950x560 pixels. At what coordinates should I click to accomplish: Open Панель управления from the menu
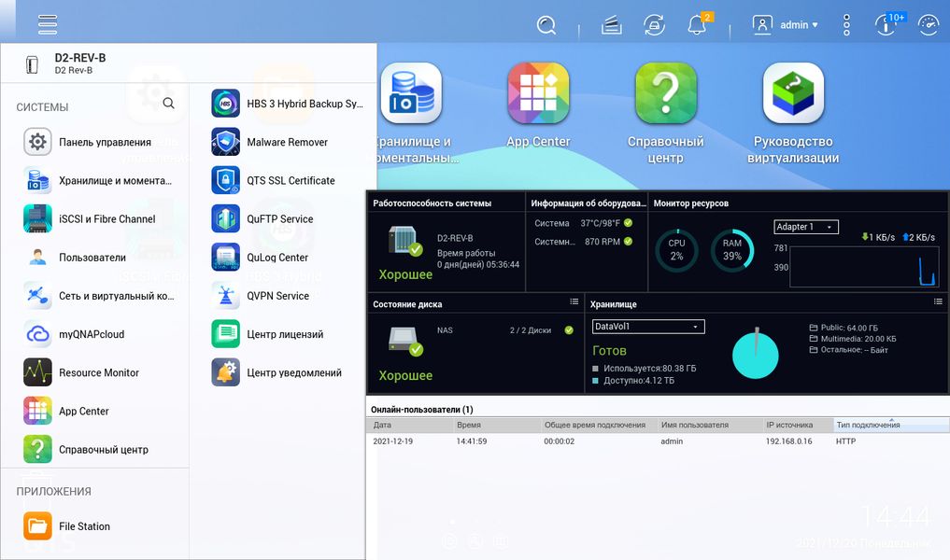click(x=105, y=142)
